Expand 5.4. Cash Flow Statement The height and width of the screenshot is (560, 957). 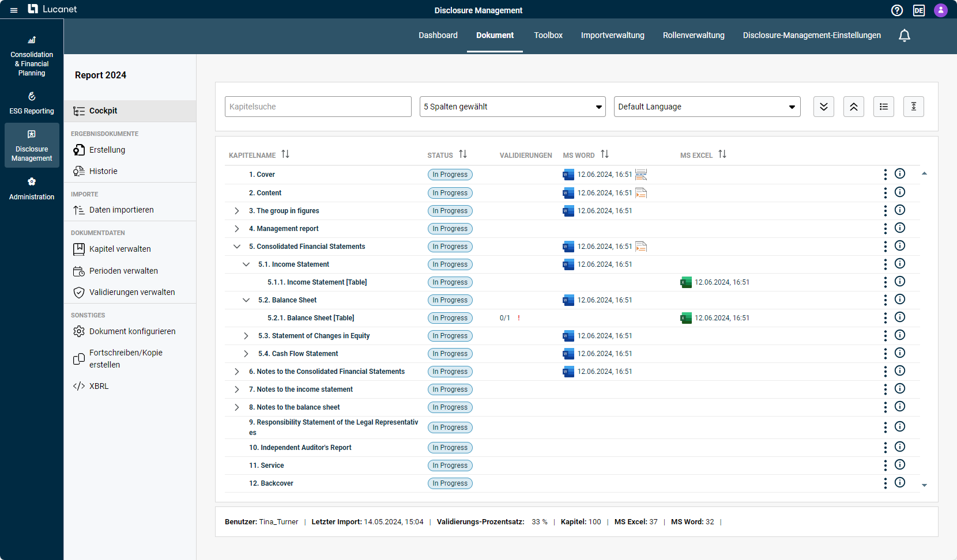tap(246, 354)
